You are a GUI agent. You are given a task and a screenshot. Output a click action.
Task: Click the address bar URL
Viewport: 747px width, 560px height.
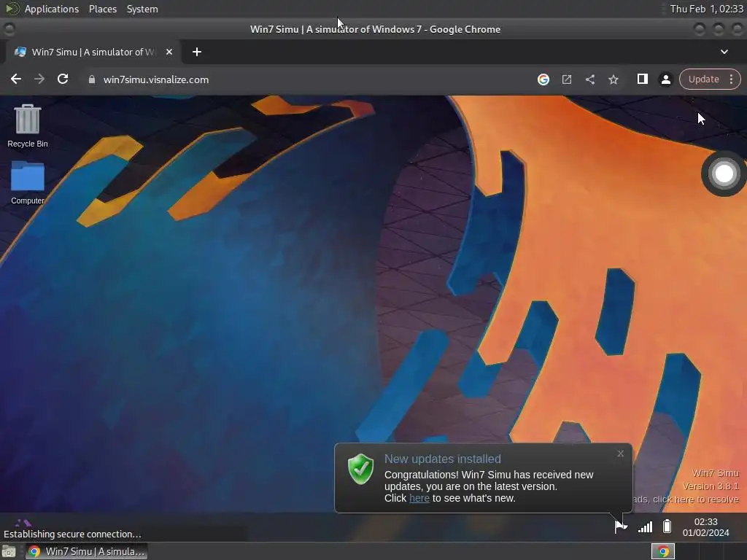(x=156, y=79)
